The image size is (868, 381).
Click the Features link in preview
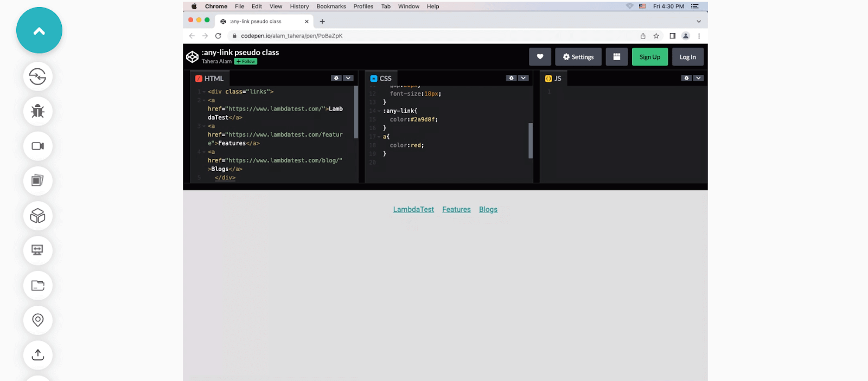click(456, 210)
